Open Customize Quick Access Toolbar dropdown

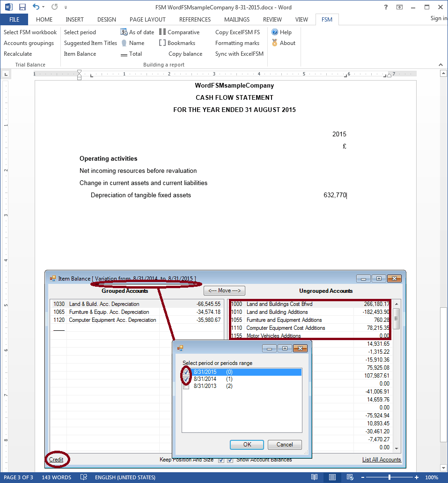tap(66, 7)
